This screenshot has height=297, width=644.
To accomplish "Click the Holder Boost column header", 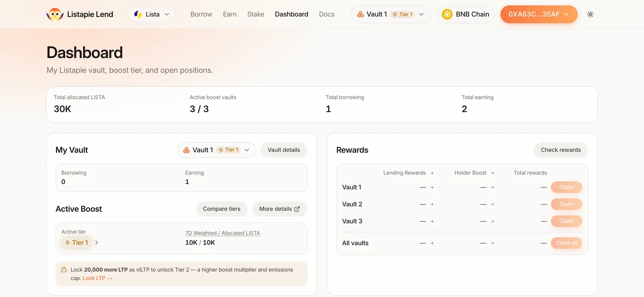I will pyautogui.click(x=471, y=173).
